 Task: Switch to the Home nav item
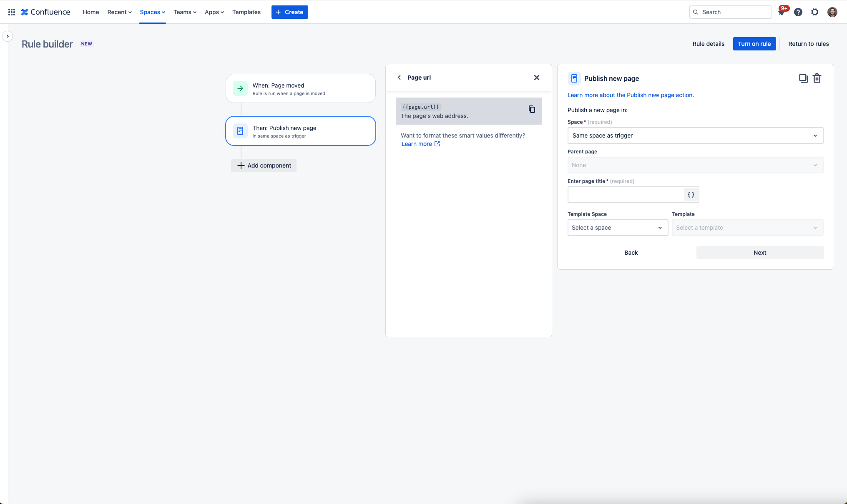[90, 12]
